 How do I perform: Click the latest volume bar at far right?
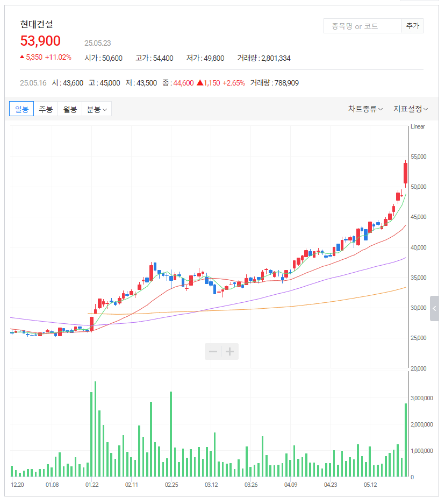click(406, 439)
